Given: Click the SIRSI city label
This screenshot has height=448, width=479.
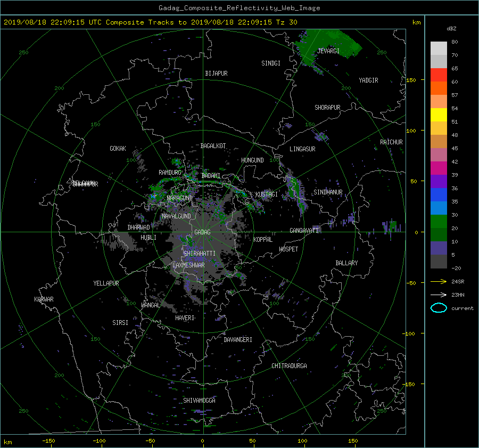Looking at the screenshot, I should pyautogui.click(x=120, y=323).
